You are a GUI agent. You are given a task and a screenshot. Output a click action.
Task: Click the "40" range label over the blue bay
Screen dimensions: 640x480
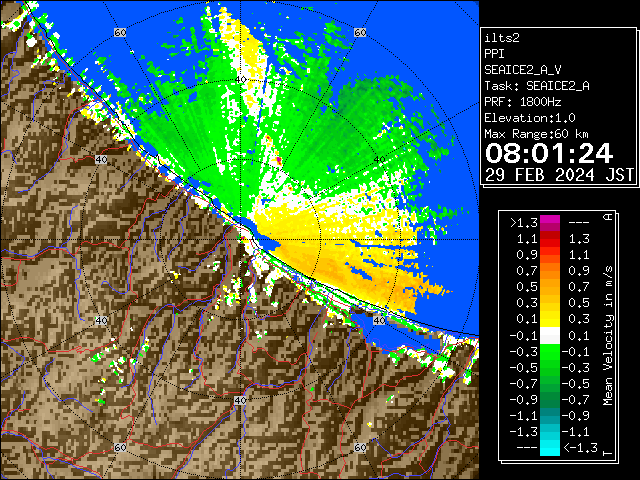(379, 321)
